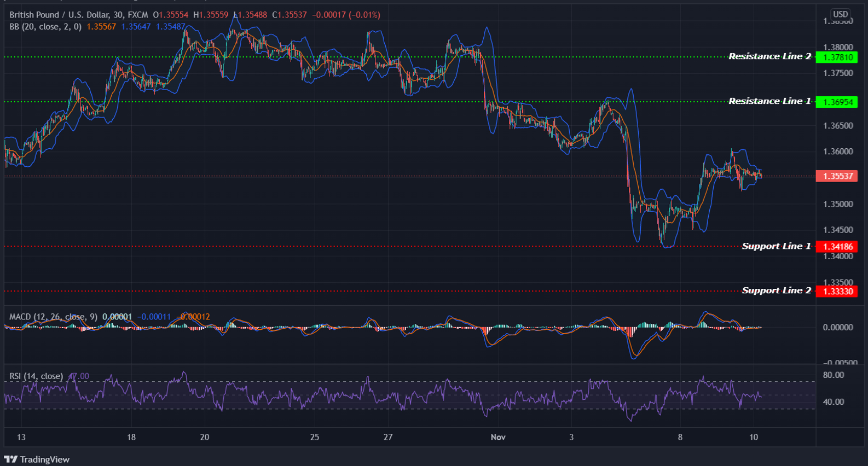Click the 1.34000 price scale label
Image resolution: width=868 pixels, height=466 pixels.
point(838,257)
